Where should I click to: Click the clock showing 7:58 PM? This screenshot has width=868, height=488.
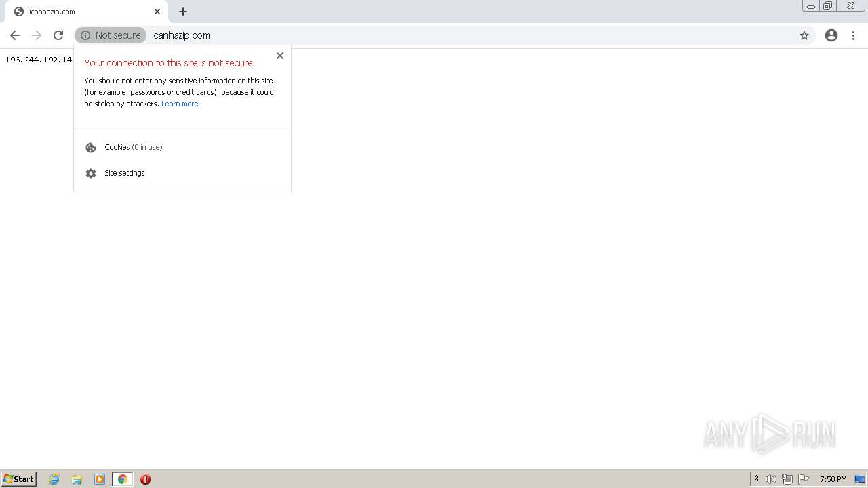pos(833,479)
